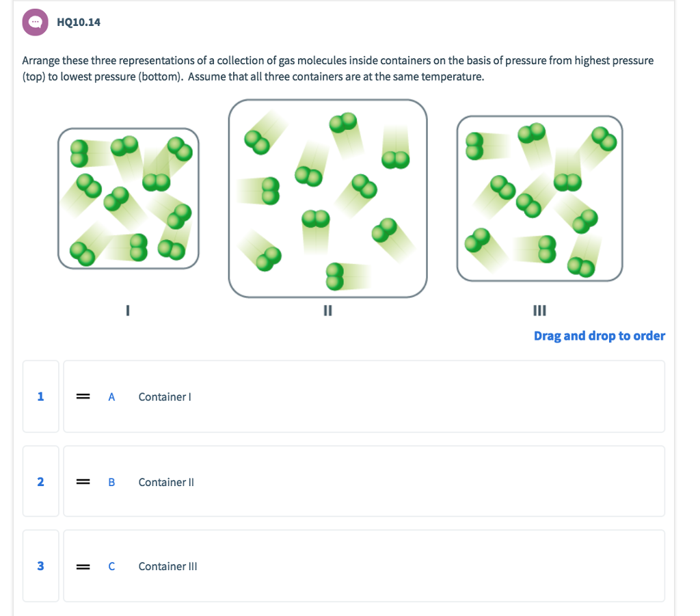Select the container image labeled I
The image size is (700, 616).
point(129,197)
